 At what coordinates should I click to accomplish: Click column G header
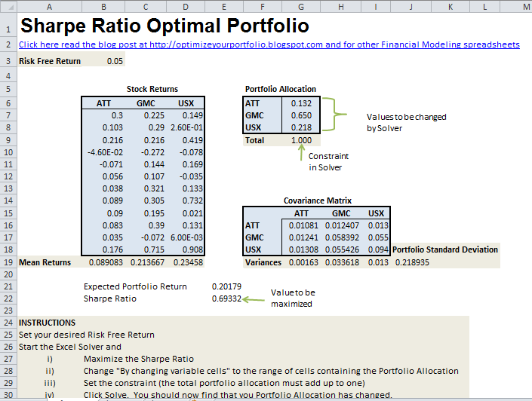tap(300, 7)
